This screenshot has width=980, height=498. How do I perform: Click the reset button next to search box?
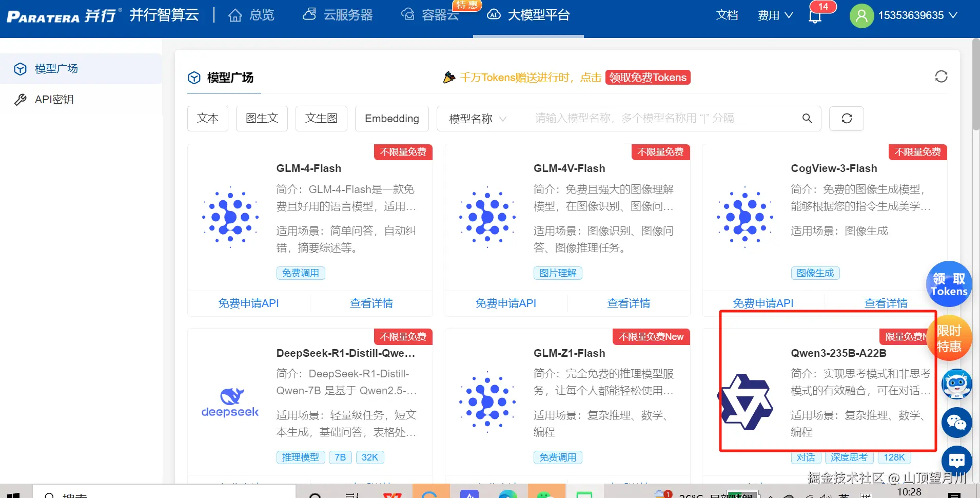[847, 119]
